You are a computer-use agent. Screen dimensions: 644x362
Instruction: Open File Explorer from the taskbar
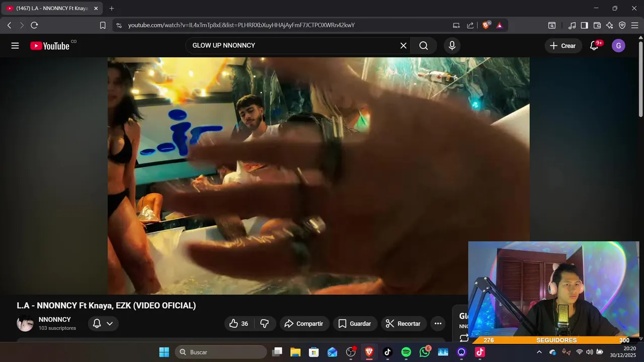pyautogui.click(x=295, y=352)
